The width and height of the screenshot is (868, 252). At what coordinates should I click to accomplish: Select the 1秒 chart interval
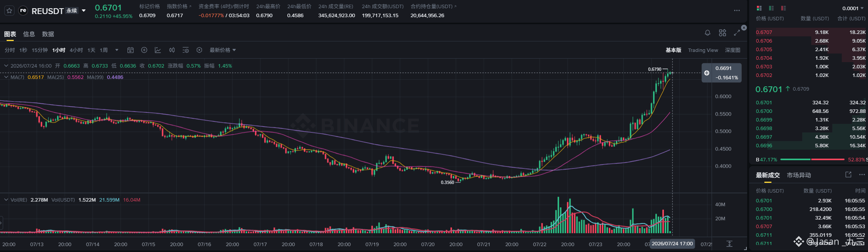click(x=23, y=50)
